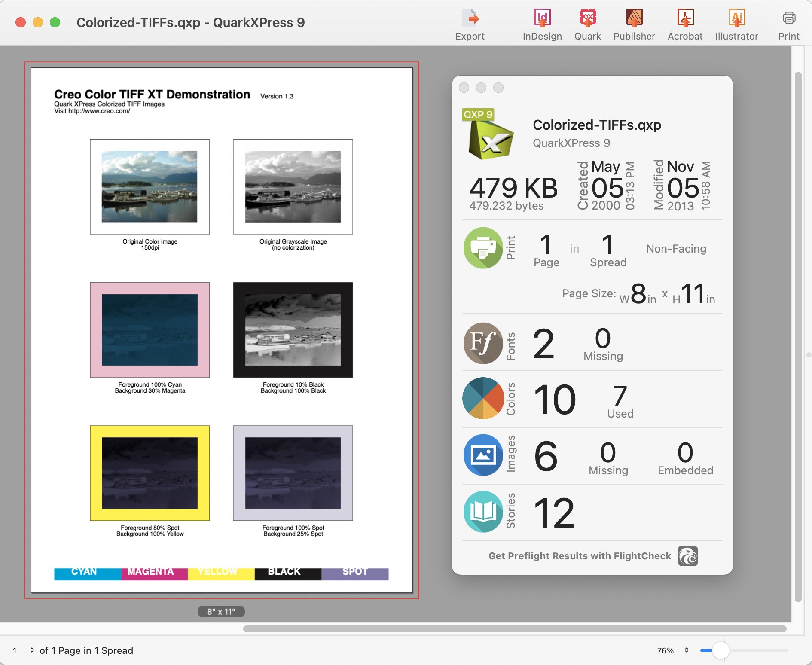812x665 pixels.
Task: Click the Quark export toolbar icon
Action: [x=588, y=18]
